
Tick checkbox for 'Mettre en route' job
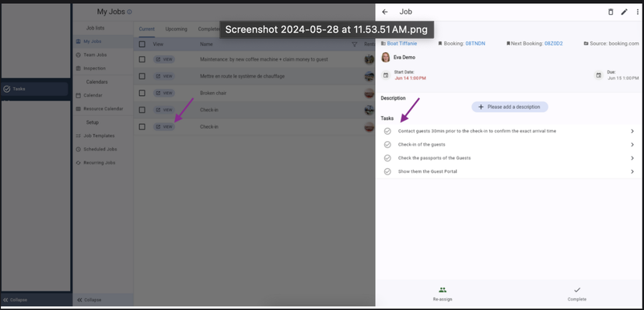click(x=142, y=76)
